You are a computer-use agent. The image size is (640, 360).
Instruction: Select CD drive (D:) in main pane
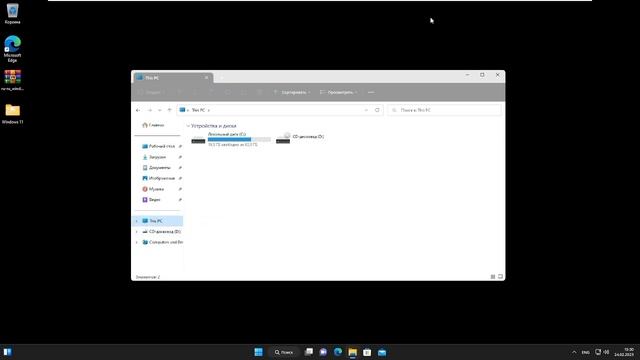tap(300, 138)
